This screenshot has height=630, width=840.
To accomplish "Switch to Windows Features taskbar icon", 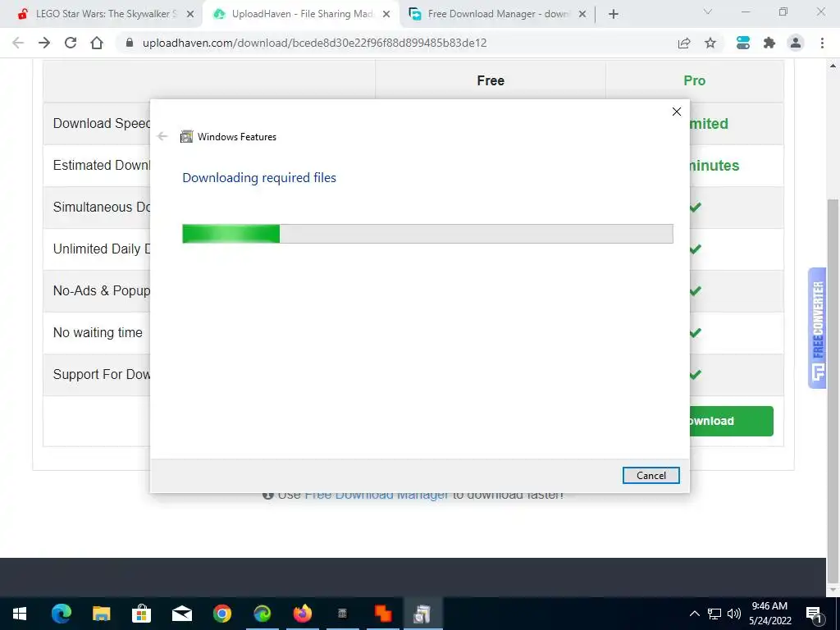I will pyautogui.click(x=422, y=614).
